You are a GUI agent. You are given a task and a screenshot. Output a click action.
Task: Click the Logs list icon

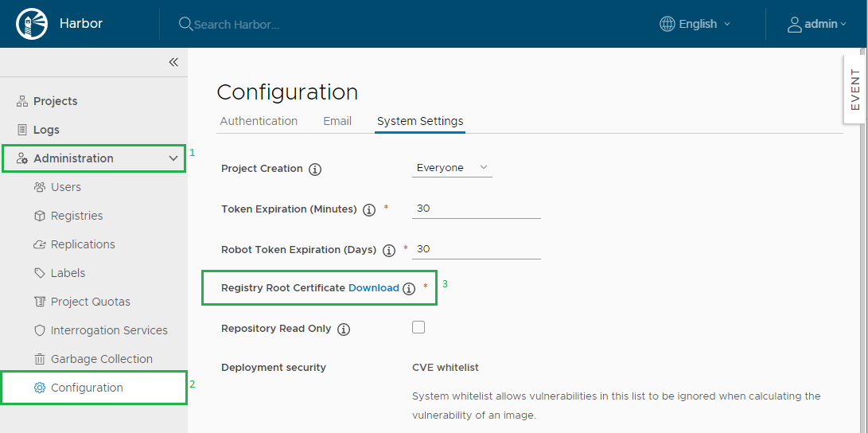22,130
